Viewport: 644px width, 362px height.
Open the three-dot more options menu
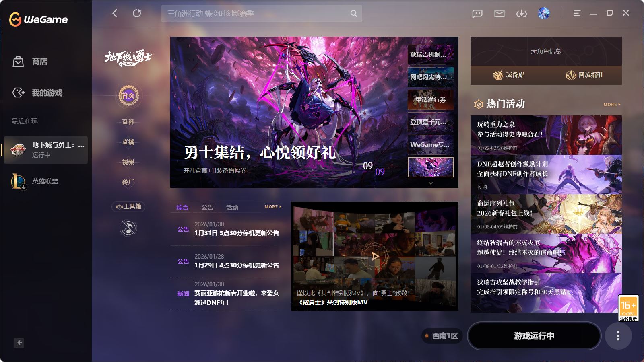click(618, 336)
